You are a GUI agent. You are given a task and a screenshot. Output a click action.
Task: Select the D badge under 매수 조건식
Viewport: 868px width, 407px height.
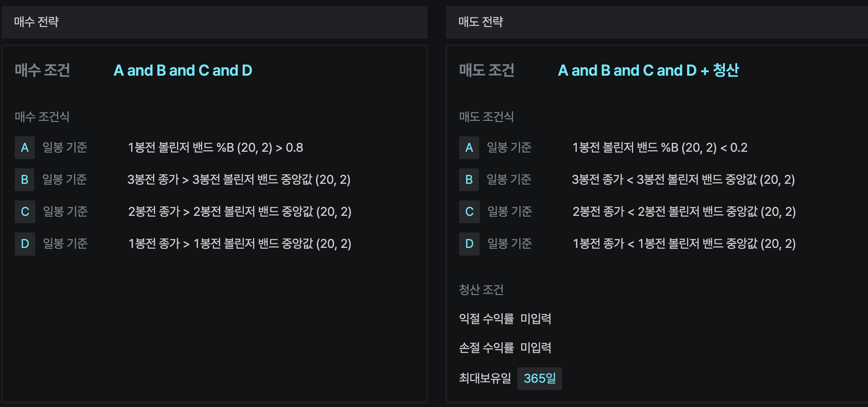tap(25, 244)
